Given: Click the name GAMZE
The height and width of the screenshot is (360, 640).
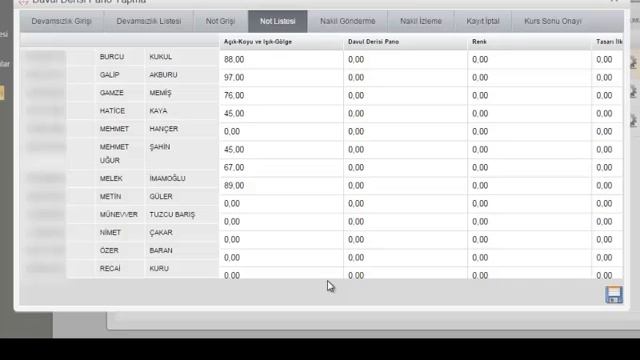Looking at the screenshot, I should pos(111,93).
